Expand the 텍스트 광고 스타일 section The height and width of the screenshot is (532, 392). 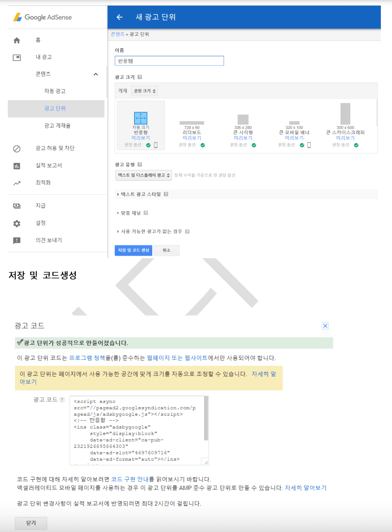point(141,194)
